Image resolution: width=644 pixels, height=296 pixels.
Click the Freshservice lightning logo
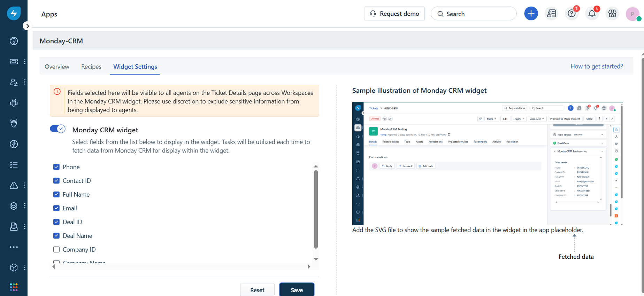14,13
